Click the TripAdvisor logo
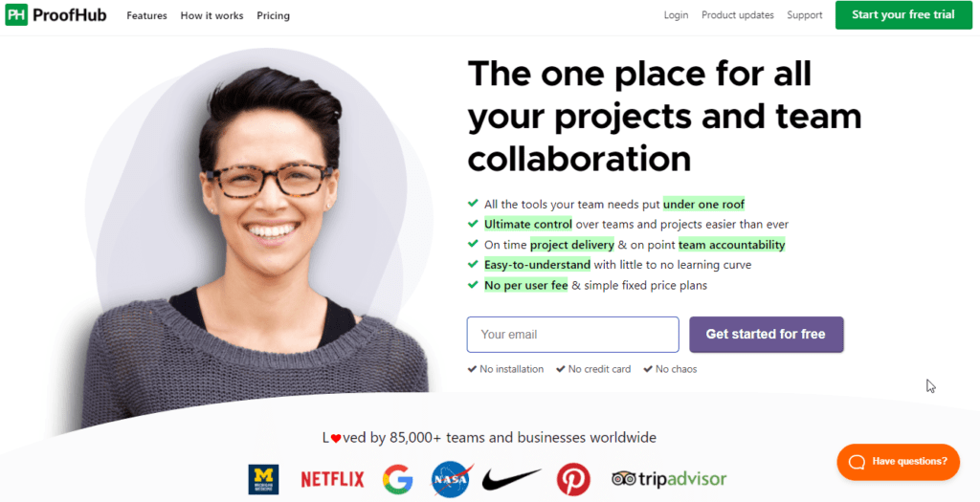 pos(669,479)
